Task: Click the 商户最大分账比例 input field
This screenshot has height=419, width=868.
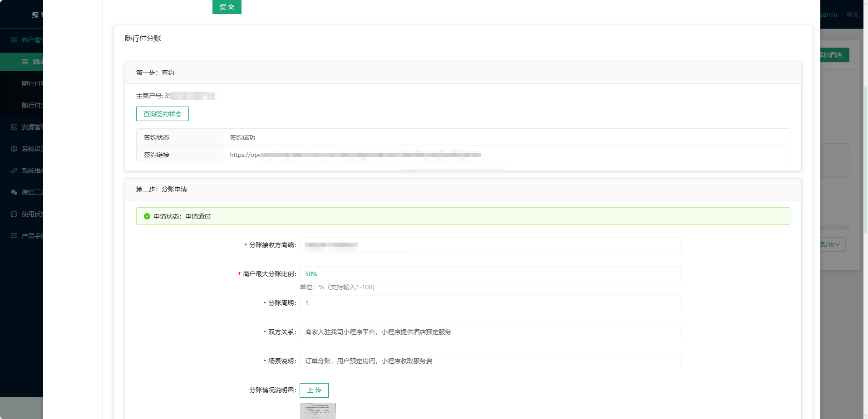Action: tap(490, 274)
